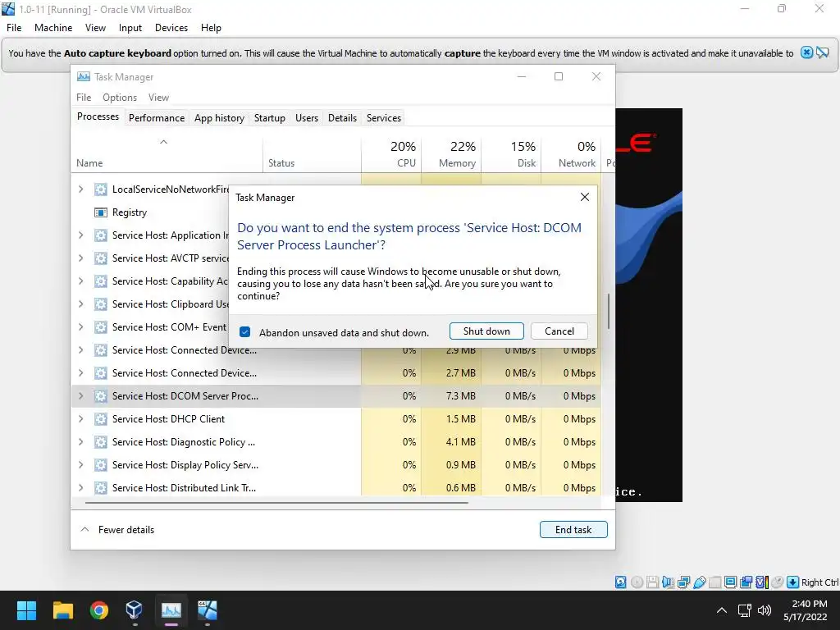The image size is (840, 630).
Task: Click the hard disk activity indicator icon
Action: (620, 582)
